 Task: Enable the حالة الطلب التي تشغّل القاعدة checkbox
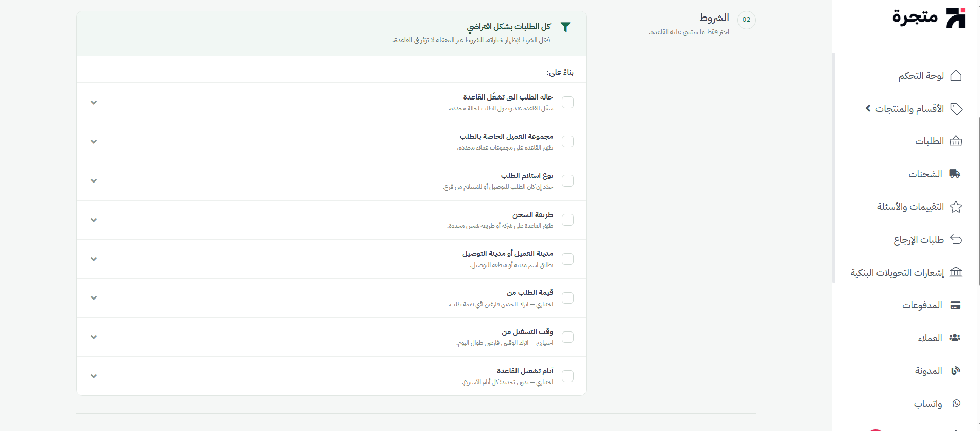coord(568,103)
